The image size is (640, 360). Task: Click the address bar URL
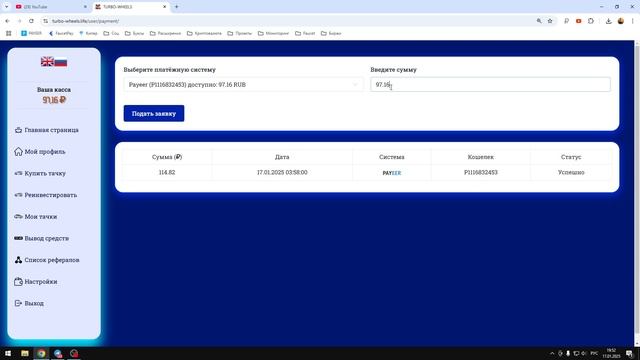[85, 21]
